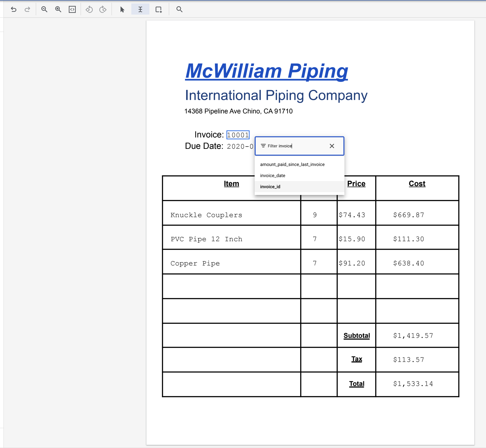Fit the document to the view
The width and height of the screenshot is (486, 448).
(x=72, y=9)
